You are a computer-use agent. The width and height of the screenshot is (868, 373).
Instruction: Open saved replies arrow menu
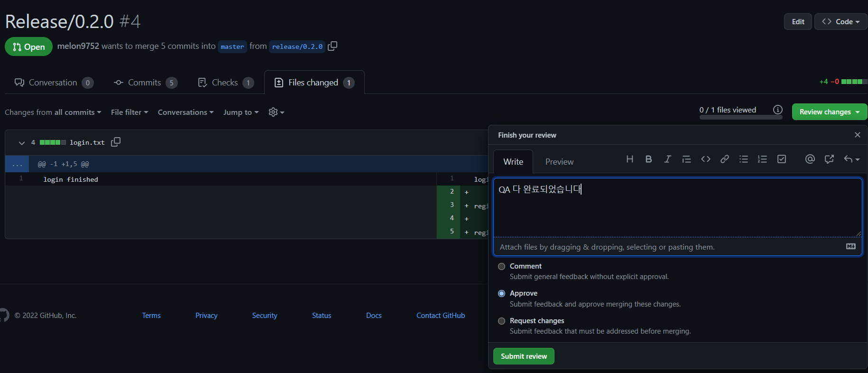point(851,159)
